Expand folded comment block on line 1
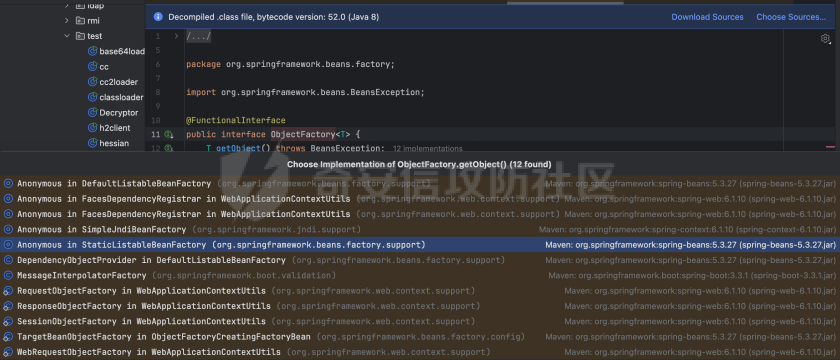 176,36
